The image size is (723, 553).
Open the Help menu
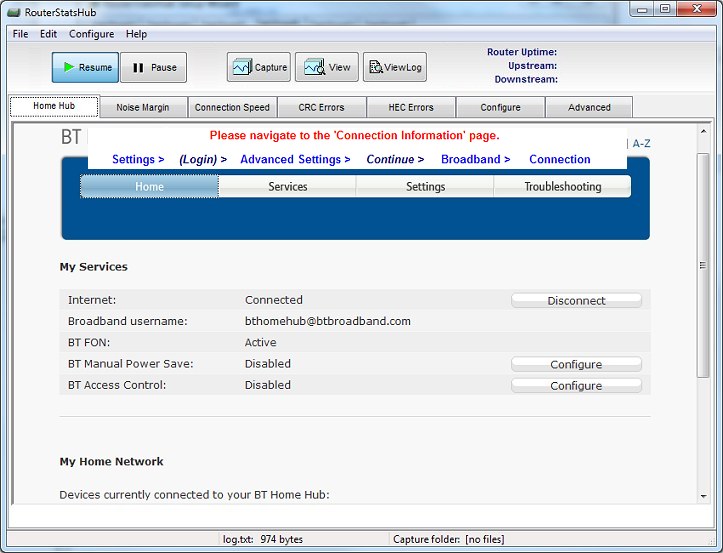(x=136, y=34)
